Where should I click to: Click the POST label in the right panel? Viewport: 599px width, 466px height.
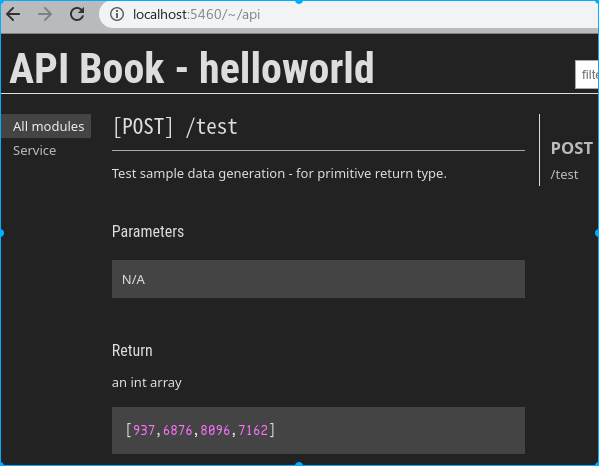[571, 148]
